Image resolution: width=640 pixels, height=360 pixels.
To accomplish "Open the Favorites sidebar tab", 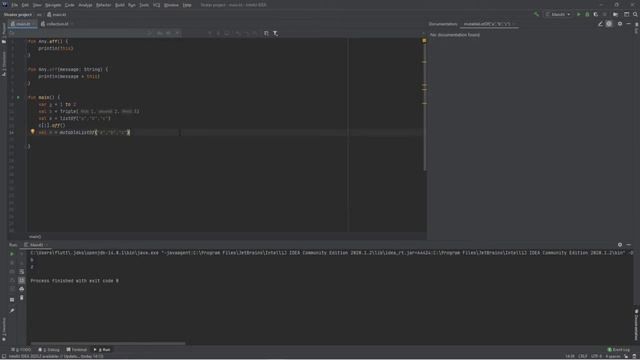I will tap(4, 329).
